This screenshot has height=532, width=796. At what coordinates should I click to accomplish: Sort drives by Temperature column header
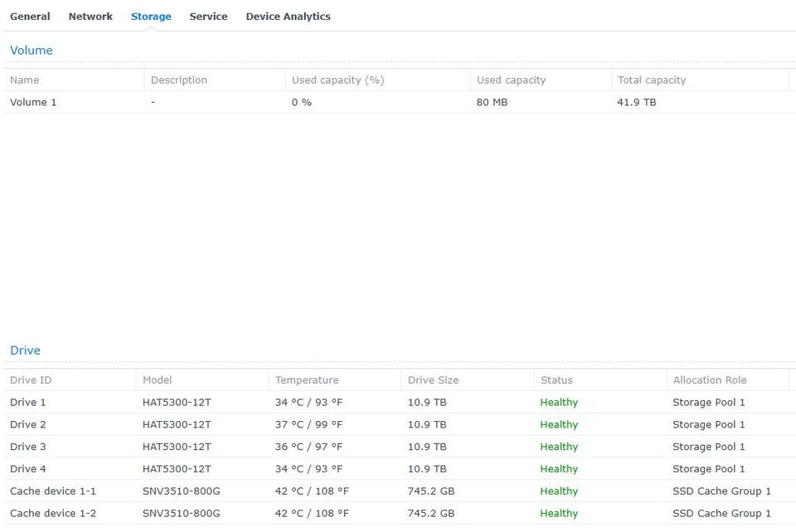point(307,380)
